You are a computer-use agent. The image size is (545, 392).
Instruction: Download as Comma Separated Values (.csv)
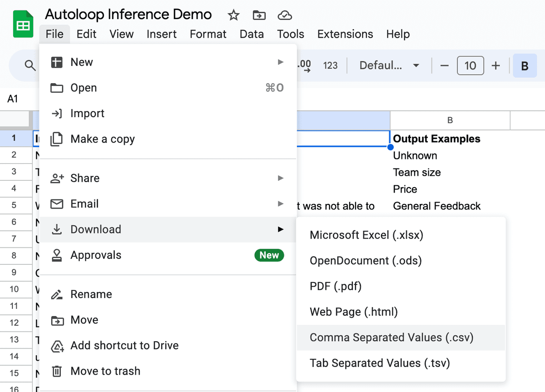tap(401, 337)
